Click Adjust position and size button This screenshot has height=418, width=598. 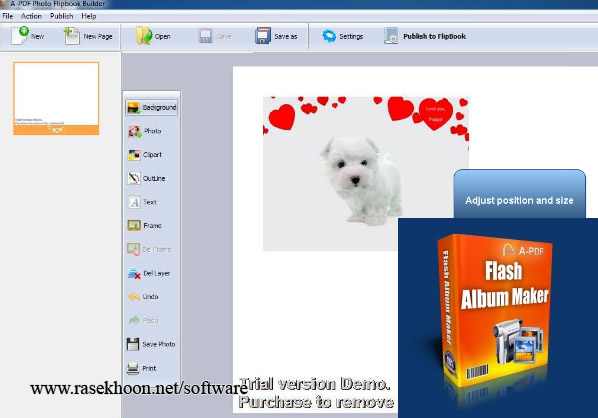[519, 195]
